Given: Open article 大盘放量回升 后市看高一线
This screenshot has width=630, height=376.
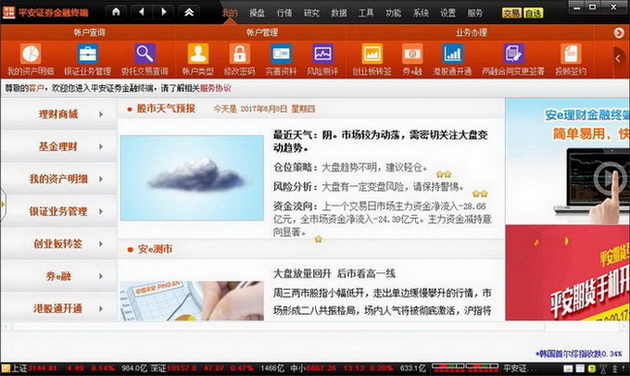Looking at the screenshot, I should [x=334, y=274].
